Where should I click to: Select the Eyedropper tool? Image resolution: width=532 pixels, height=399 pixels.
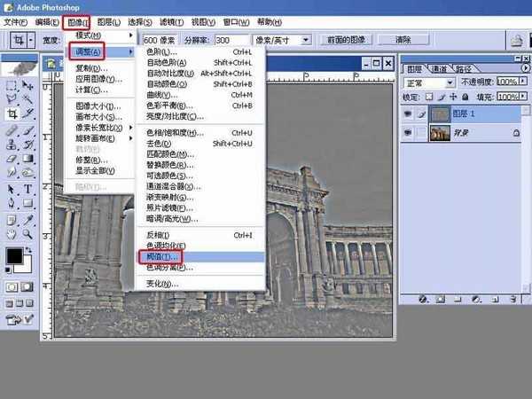click(x=27, y=220)
